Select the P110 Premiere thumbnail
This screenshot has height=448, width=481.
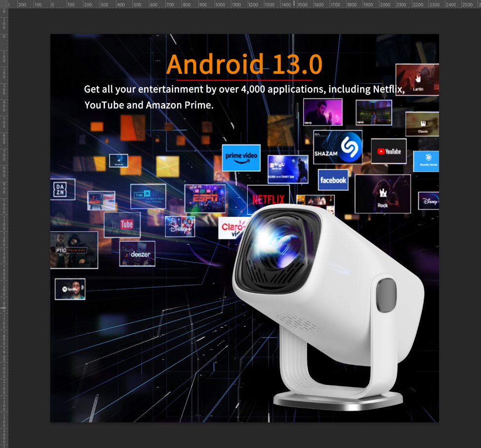(x=74, y=250)
